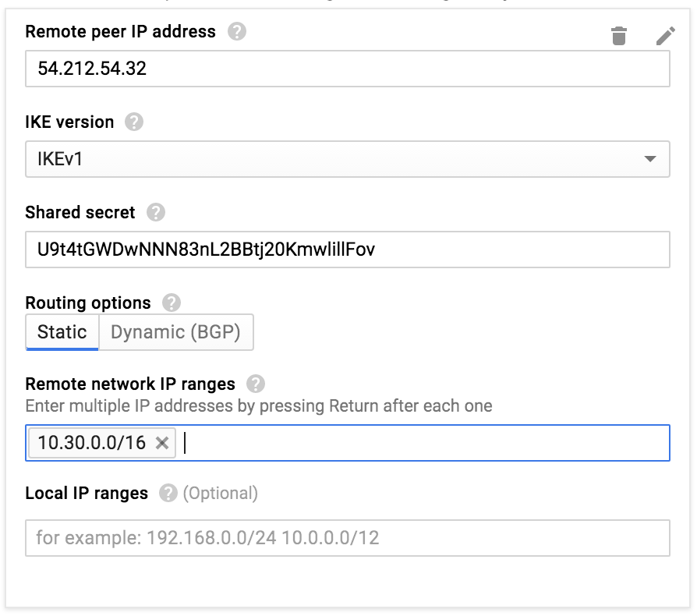Delete the VPN tunnel with trash icon
Image resolution: width=697 pixels, height=616 pixels.
click(x=619, y=36)
